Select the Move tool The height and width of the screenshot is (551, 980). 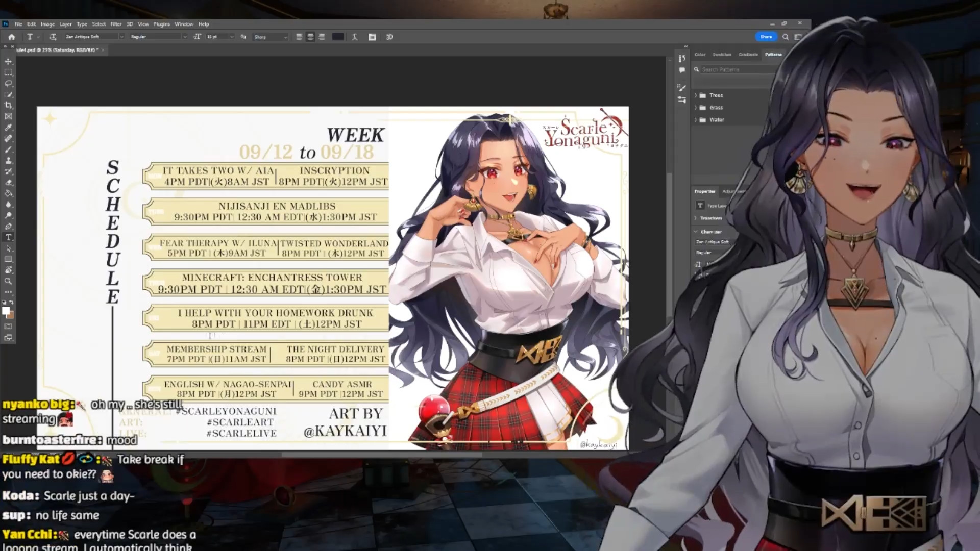point(8,61)
